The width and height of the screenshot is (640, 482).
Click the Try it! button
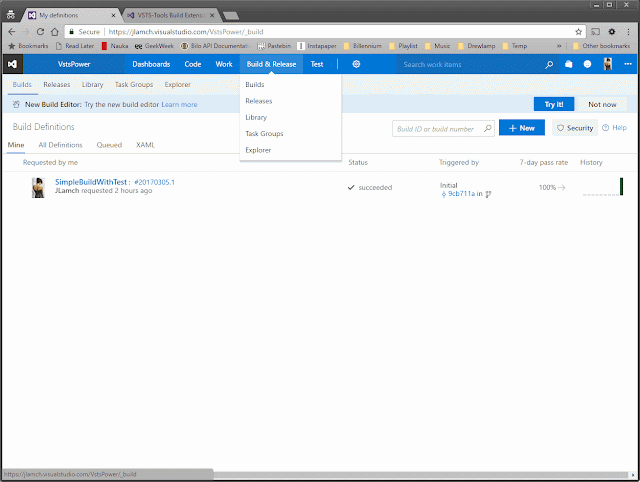(x=554, y=104)
